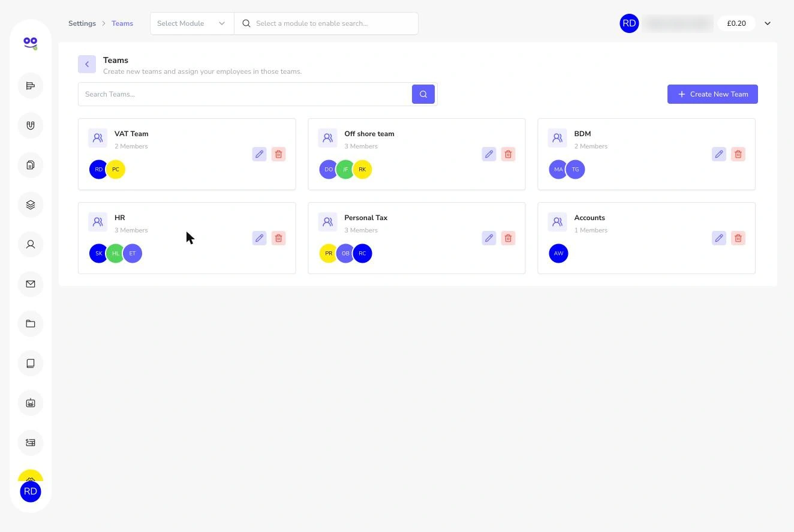Delete the HR team

coord(278,238)
